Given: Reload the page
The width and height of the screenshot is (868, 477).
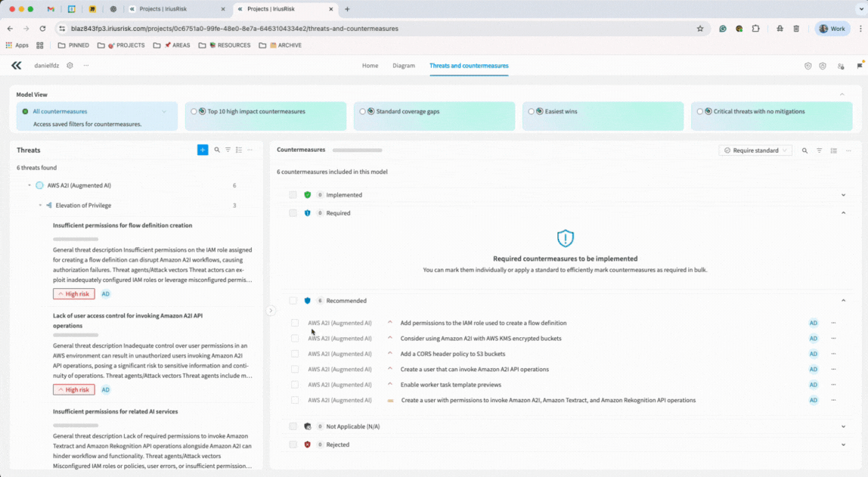Looking at the screenshot, I should click(x=42, y=29).
